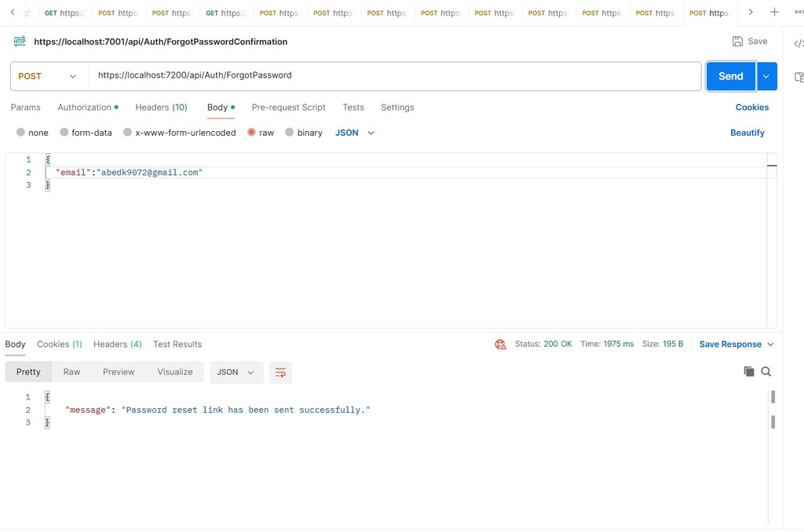Click the floppy disk Save icon
Image resolution: width=804 pixels, height=532 pixels.
737,41
